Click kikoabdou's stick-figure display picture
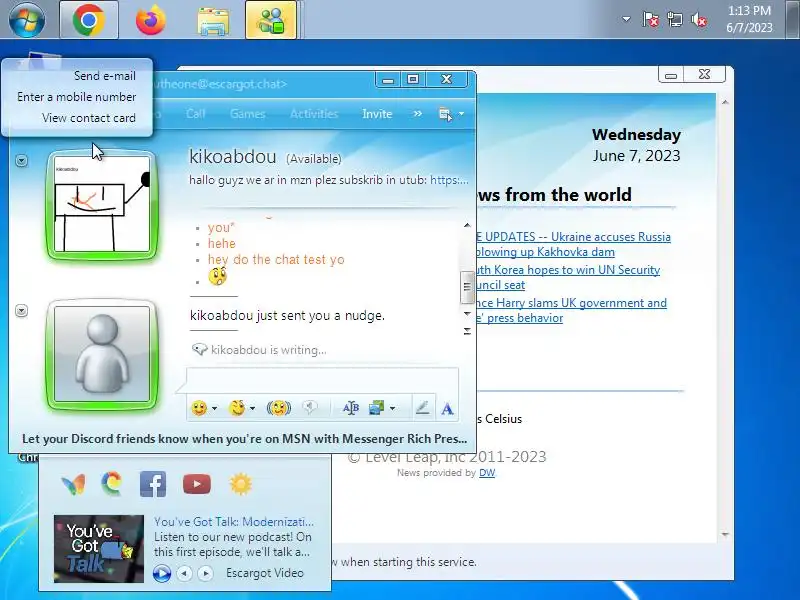The image size is (800, 600). click(102, 204)
